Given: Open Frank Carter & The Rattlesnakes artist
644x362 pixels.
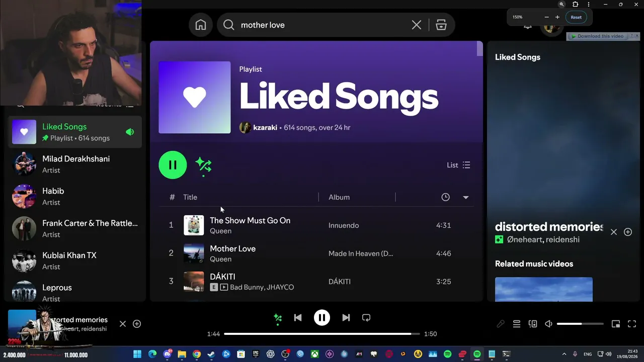Looking at the screenshot, I should 75,228.
